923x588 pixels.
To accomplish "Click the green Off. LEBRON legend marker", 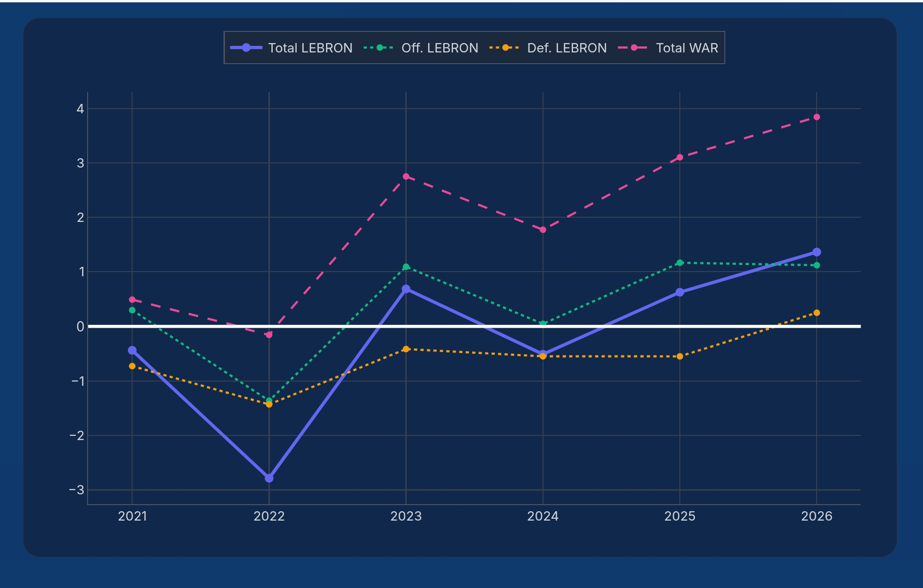I will point(380,48).
